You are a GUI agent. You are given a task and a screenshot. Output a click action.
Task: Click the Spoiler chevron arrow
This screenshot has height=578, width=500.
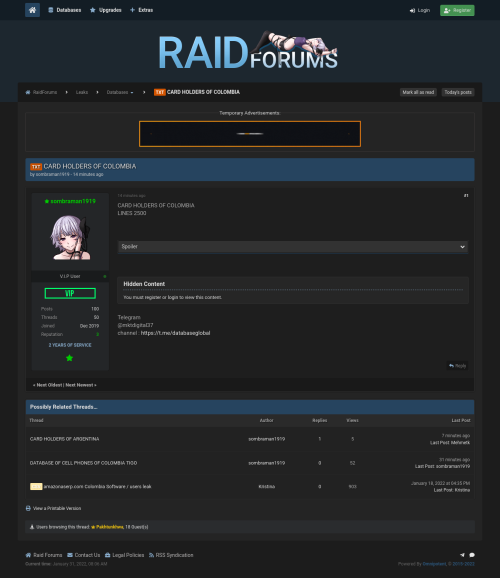click(x=462, y=247)
